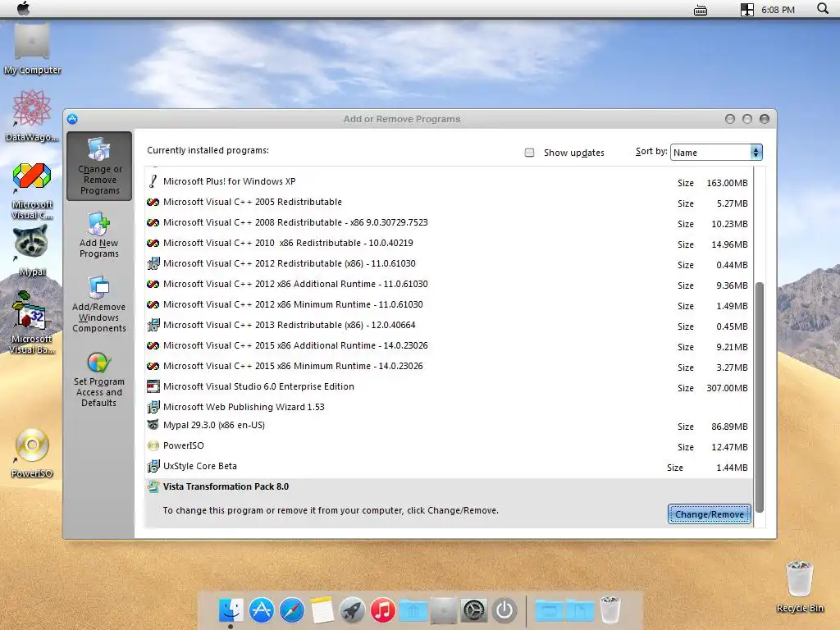Click the keyboard icon in the menu bar
This screenshot has width=840, height=630.
[x=701, y=10]
